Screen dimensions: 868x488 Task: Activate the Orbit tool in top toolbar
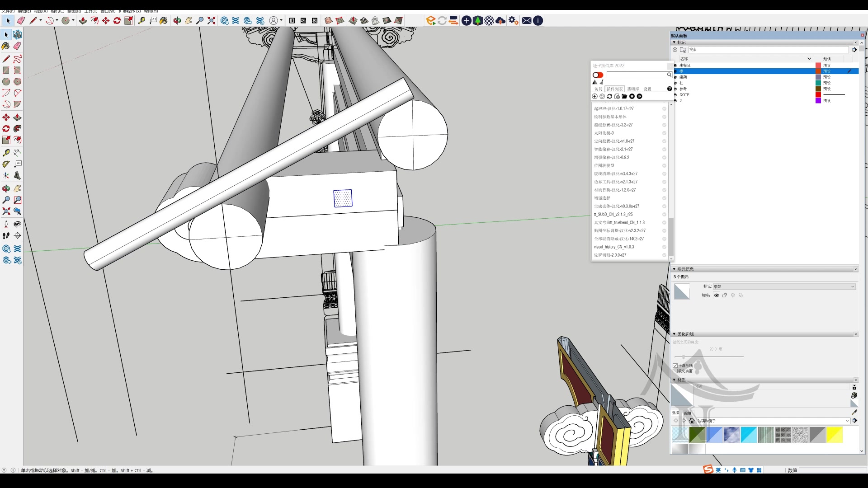tap(177, 21)
